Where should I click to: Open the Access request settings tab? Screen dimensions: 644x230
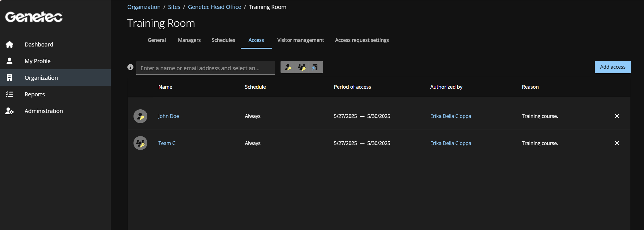362,40
